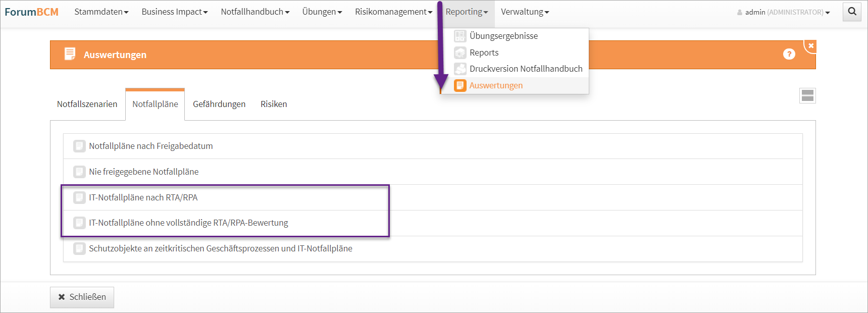Click the search magnifier icon
Image resolution: width=868 pixels, height=313 pixels.
[852, 12]
